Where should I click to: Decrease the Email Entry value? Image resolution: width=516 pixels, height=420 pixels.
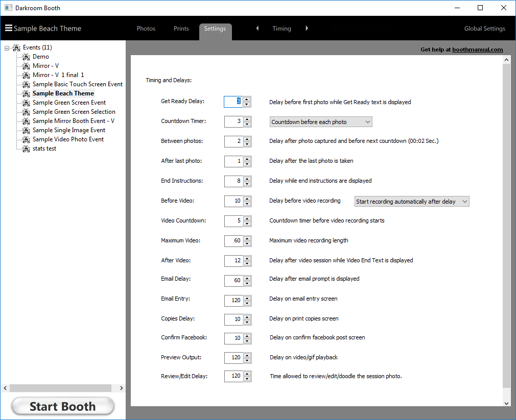(x=247, y=303)
